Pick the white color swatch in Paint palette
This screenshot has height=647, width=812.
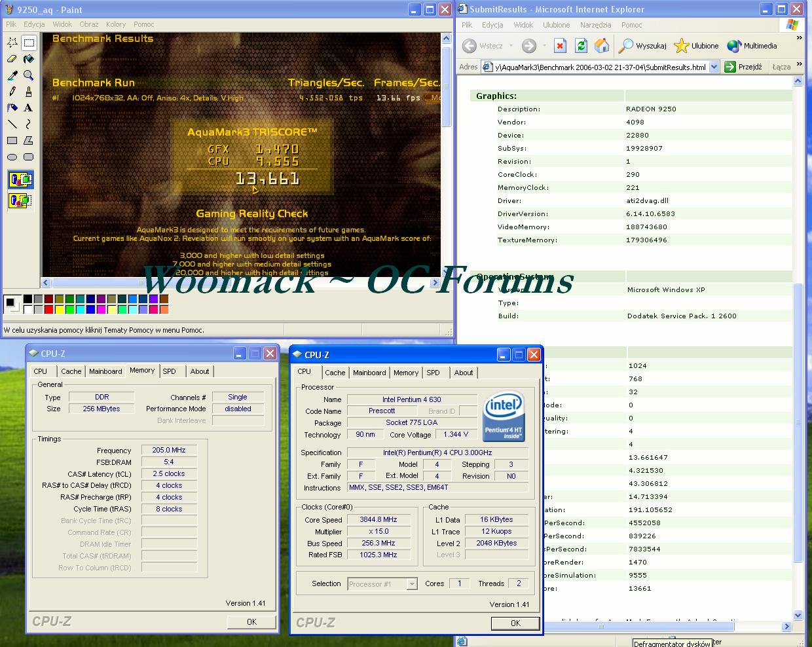click(28, 309)
